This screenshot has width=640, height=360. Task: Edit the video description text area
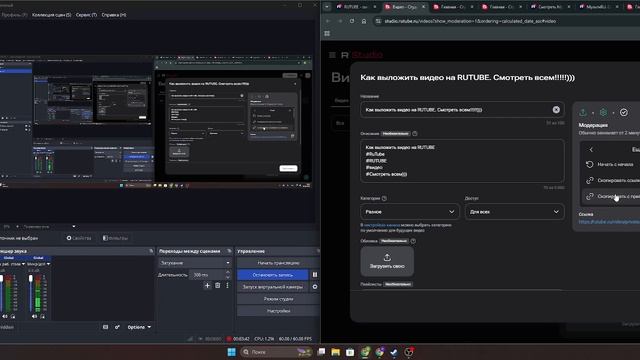[462, 161]
